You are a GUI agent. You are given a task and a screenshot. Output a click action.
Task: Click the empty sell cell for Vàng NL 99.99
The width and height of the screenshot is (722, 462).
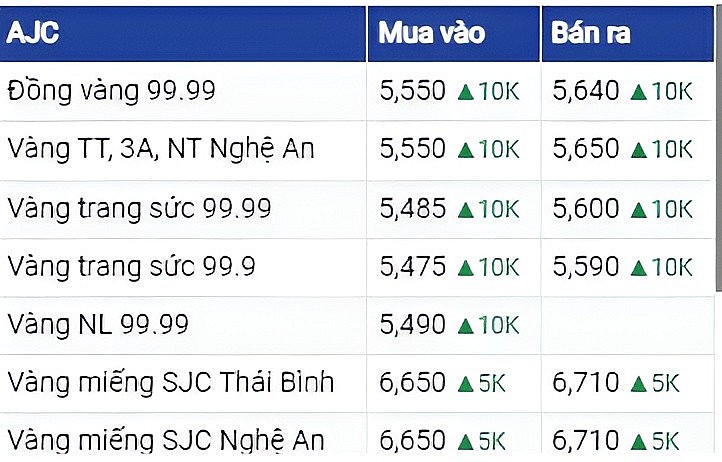pos(630,325)
